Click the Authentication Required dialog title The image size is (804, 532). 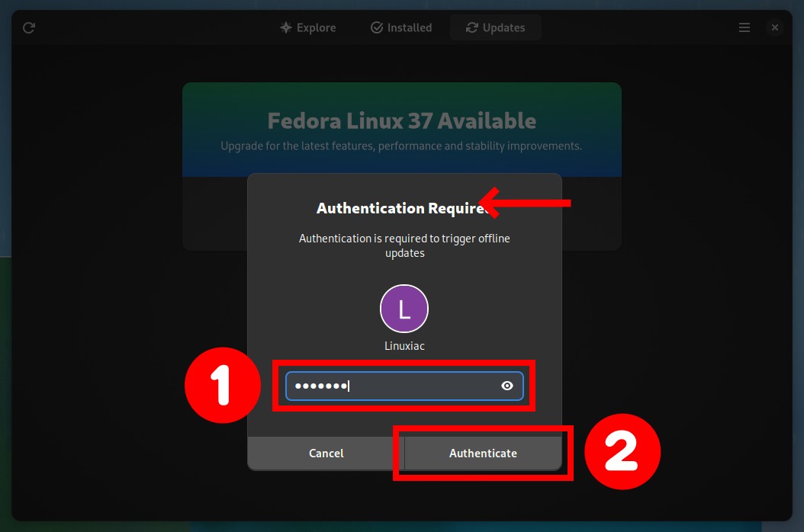[x=401, y=208]
